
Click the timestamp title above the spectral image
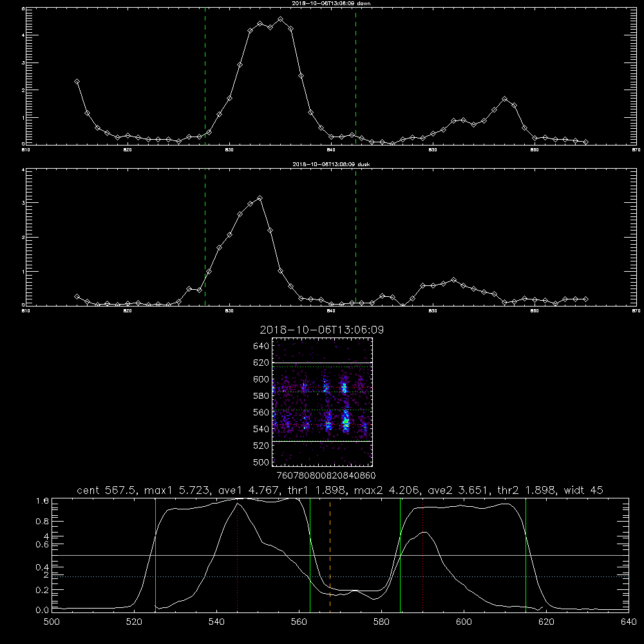(321, 330)
